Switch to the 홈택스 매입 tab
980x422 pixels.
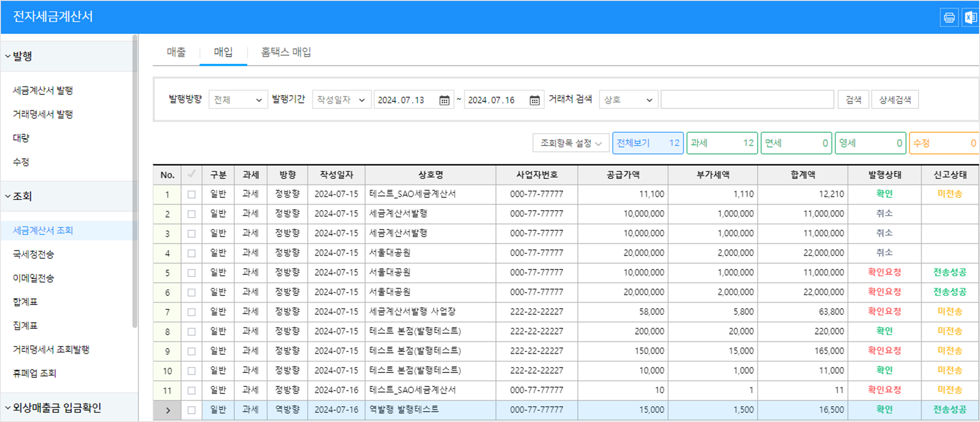point(286,52)
